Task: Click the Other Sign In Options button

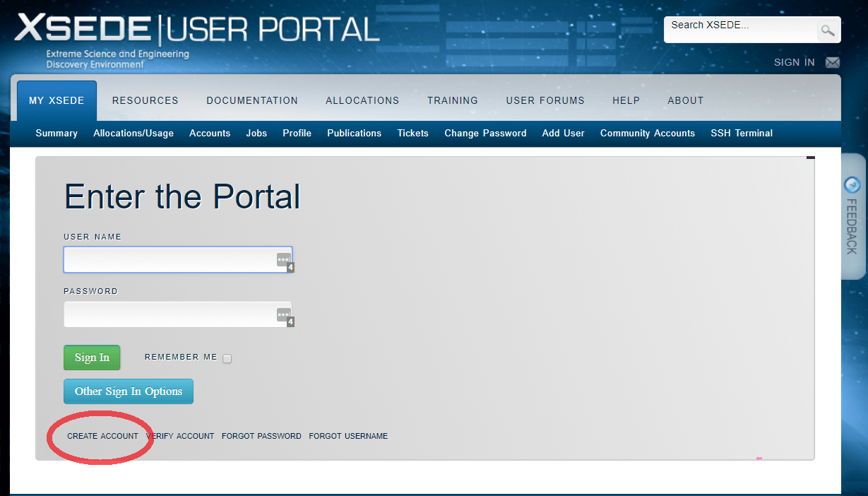Action: pyautogui.click(x=129, y=391)
